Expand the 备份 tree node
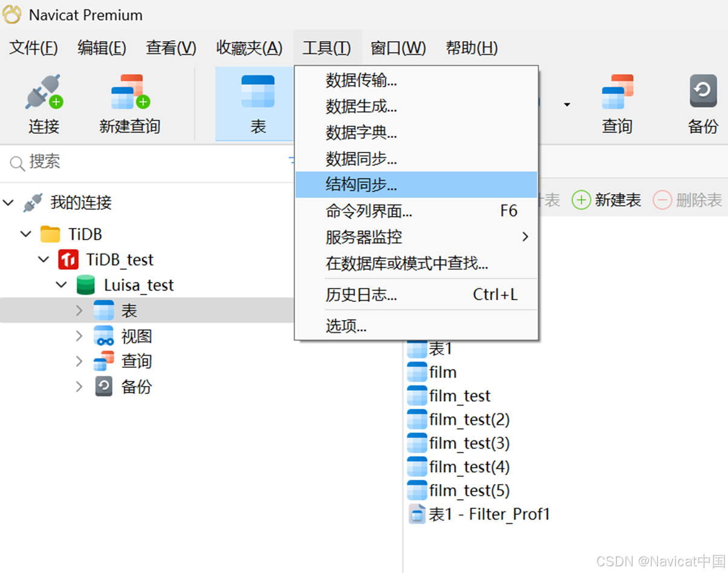Image resolution: width=728 pixels, height=573 pixels. pos(79,387)
